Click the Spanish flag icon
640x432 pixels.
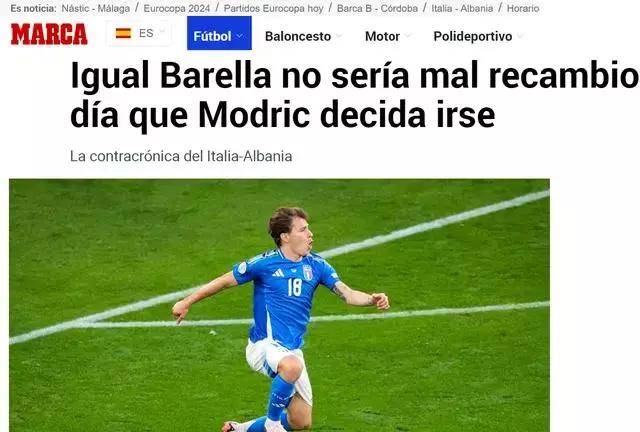click(x=123, y=33)
